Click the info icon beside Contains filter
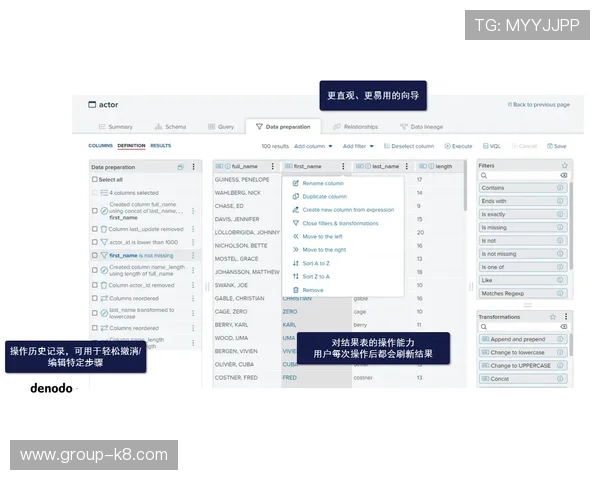The image size is (600, 480). [x=560, y=188]
